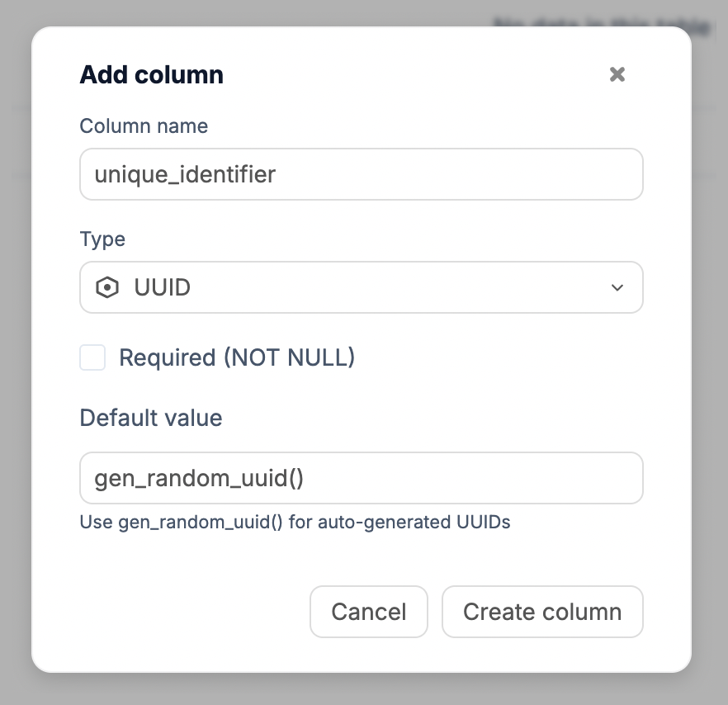Click the Column name label
Viewport: 728px width, 705px height.
[x=144, y=126]
